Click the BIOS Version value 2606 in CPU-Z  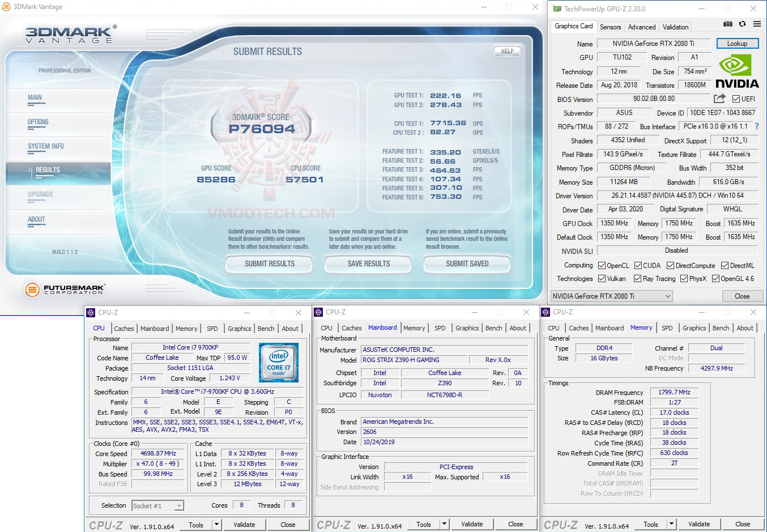tap(445, 432)
